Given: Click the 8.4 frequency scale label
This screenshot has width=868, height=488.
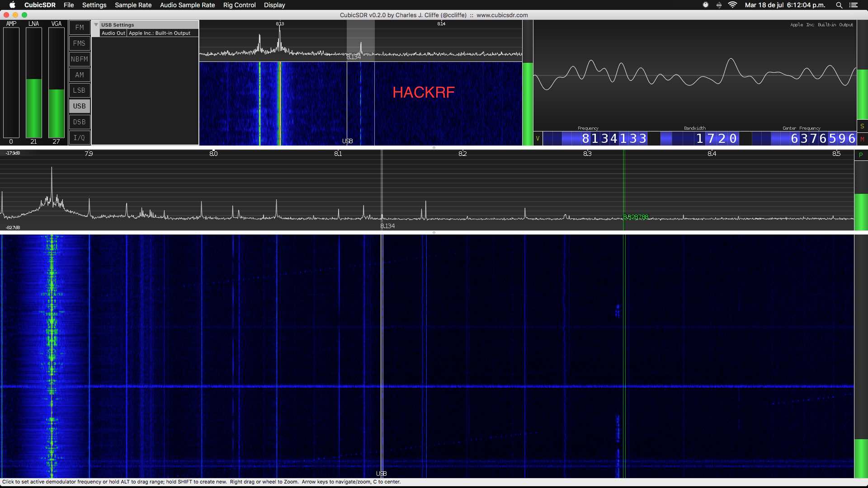Looking at the screenshot, I should click(712, 154).
